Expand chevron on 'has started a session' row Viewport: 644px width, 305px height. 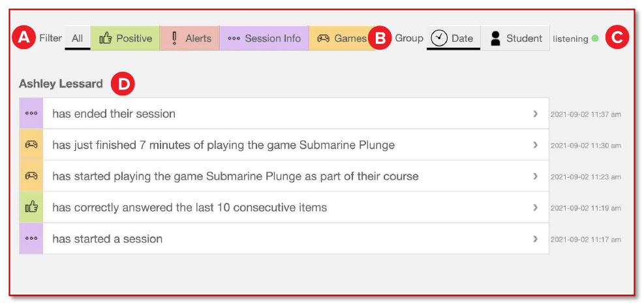point(535,238)
